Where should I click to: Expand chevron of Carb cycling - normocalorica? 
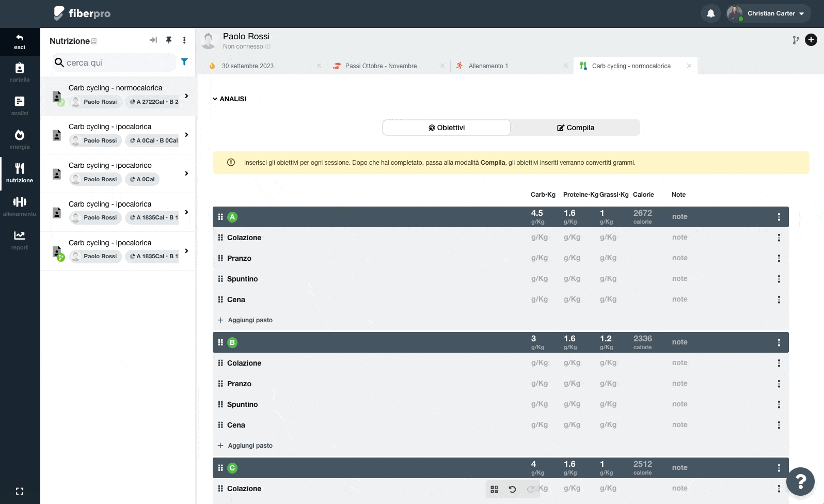[186, 96]
